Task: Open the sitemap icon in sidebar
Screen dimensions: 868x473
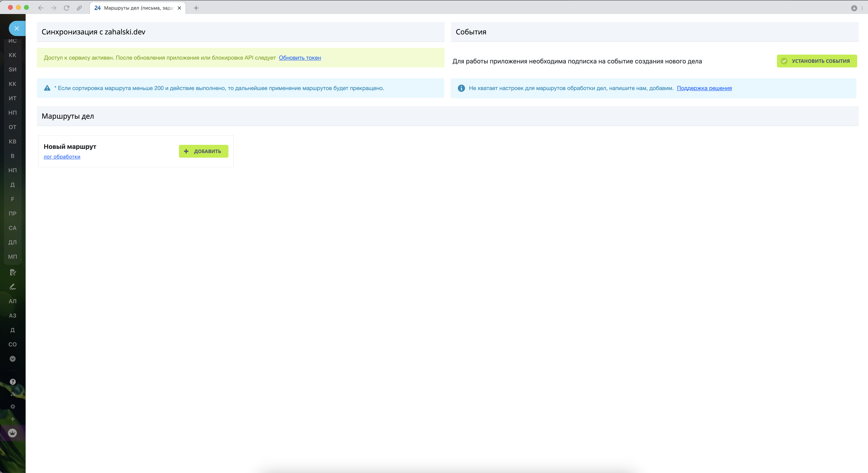Action: [x=12, y=394]
